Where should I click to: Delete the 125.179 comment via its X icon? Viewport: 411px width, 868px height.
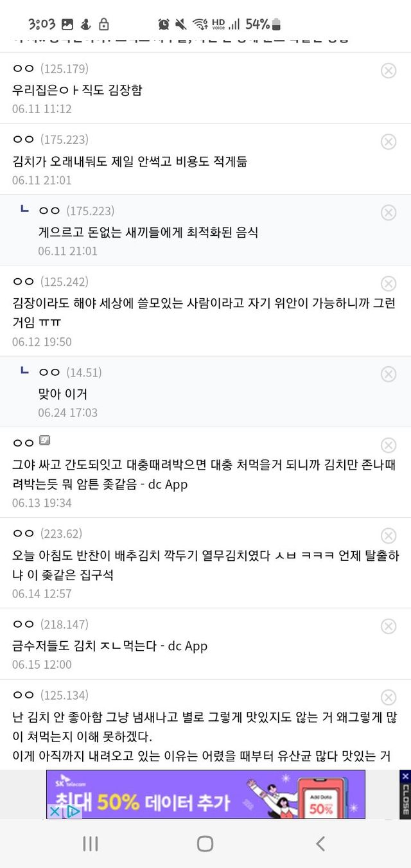389,71
